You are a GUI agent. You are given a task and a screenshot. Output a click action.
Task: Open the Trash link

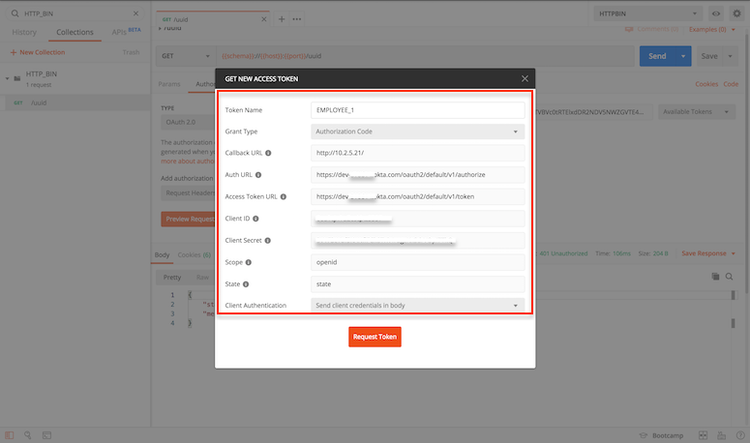click(131, 52)
